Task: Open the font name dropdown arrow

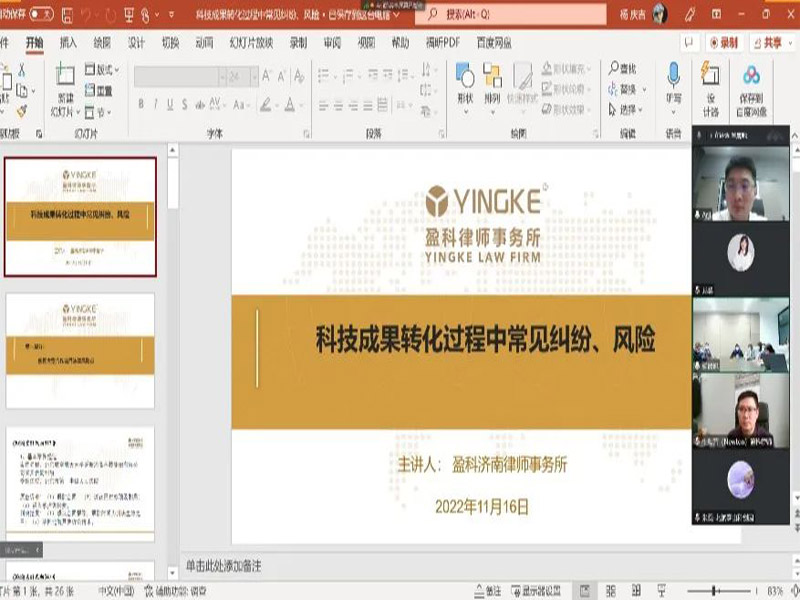Action: (x=222, y=77)
